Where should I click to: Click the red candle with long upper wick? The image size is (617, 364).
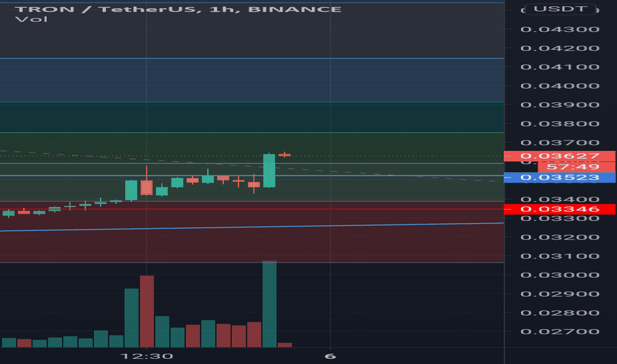point(146,181)
